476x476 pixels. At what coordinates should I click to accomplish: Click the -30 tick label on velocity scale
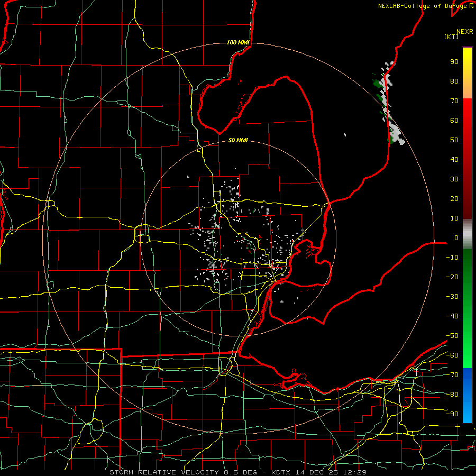pyautogui.click(x=452, y=297)
